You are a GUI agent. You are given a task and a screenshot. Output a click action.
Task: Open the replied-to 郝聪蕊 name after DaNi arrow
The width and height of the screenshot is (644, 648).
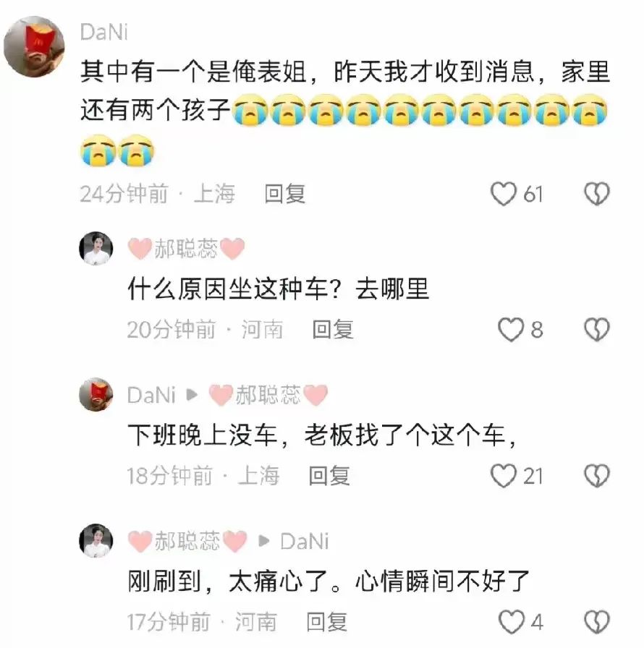268,395
